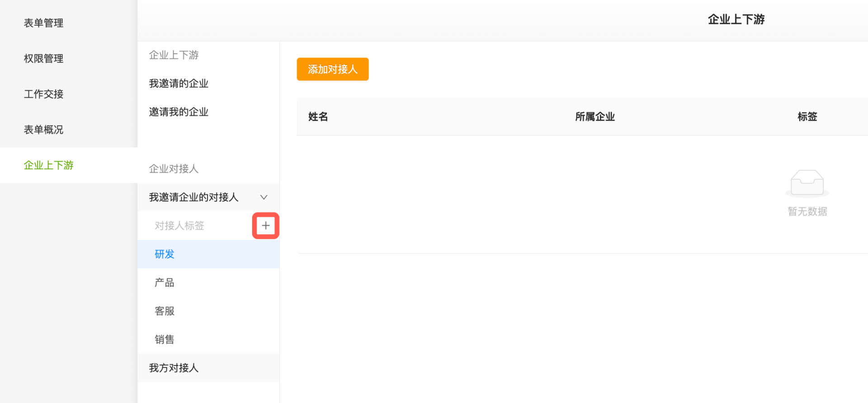Screen dimensions: 868x403
Task: Select the 研发 contact tag
Action: click(x=165, y=254)
